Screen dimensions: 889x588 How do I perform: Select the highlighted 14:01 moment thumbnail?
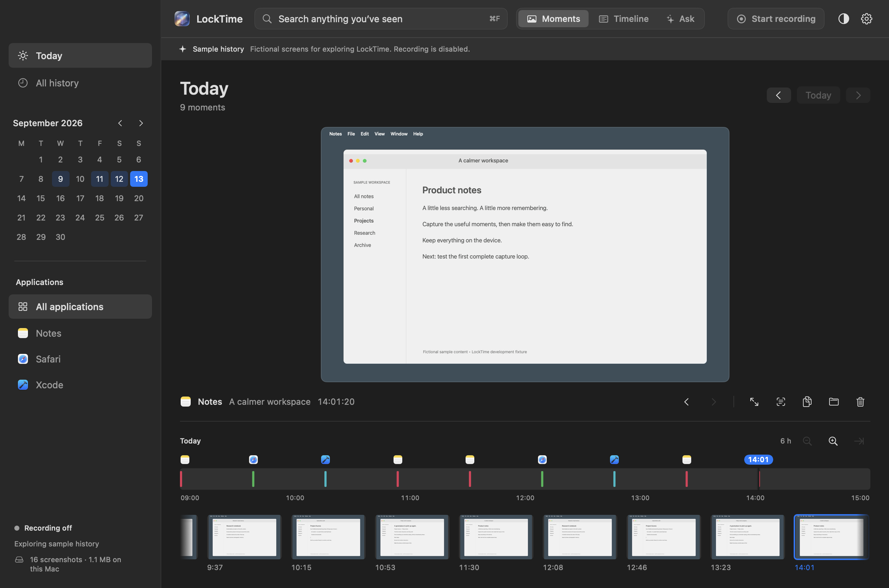coord(831,537)
